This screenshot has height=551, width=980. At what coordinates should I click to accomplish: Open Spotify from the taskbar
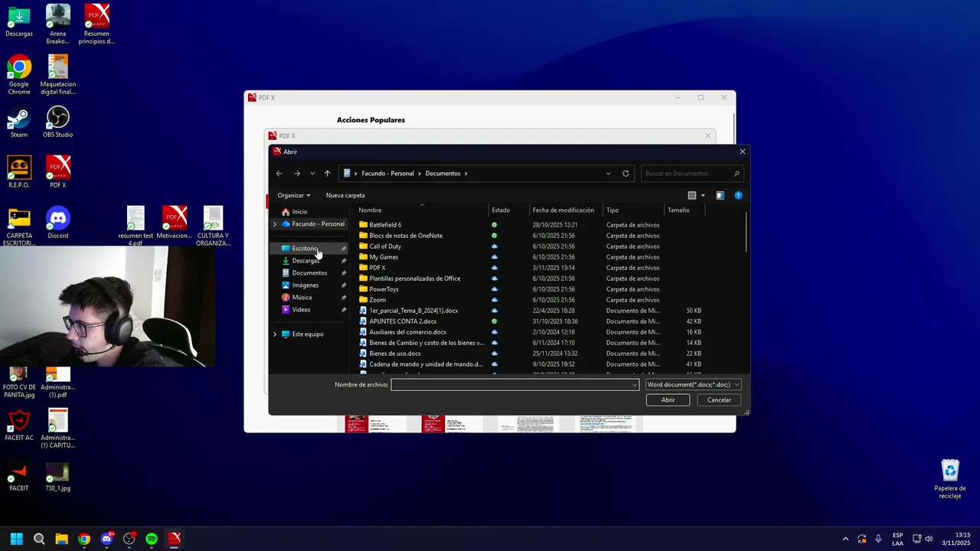(152, 539)
